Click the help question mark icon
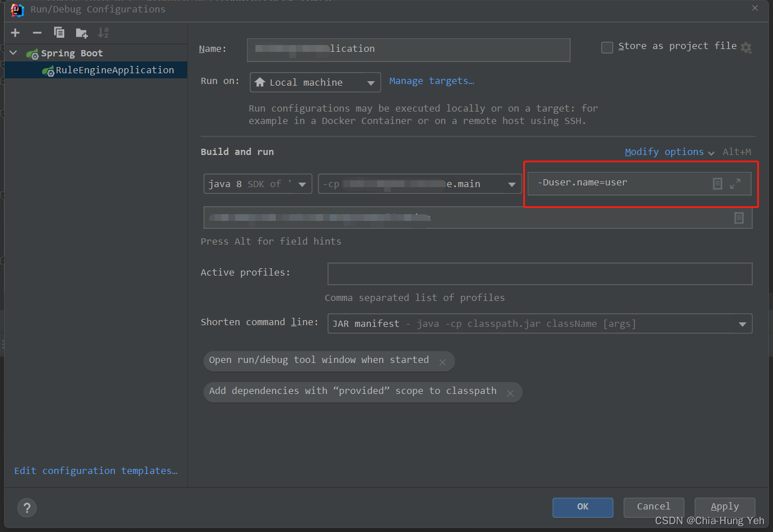Viewport: 773px width, 532px height. [x=26, y=508]
